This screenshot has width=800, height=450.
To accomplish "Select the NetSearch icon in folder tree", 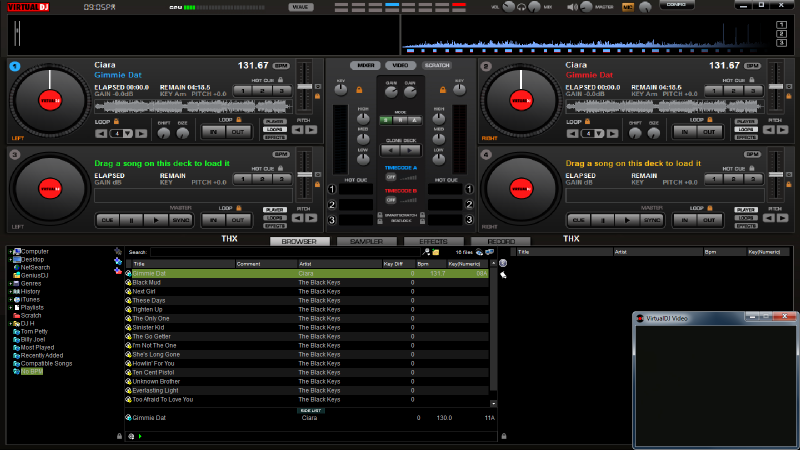I will (x=16, y=268).
